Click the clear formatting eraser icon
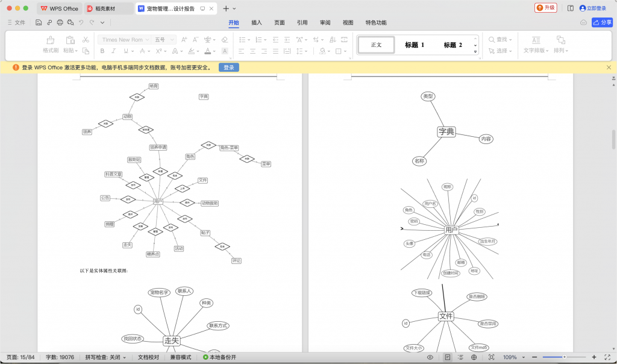The image size is (617, 364). [x=225, y=41]
